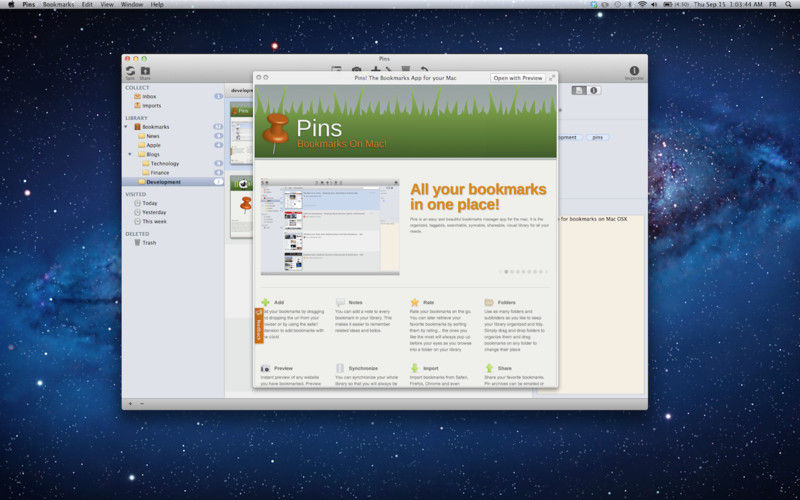Click the Bluetooth icon in menu bar

[x=630, y=4]
